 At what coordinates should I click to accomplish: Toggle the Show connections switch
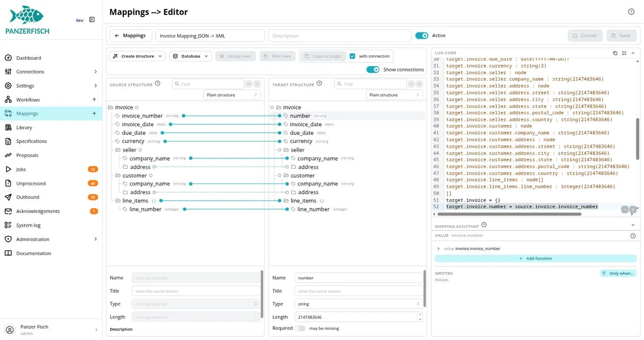click(373, 69)
